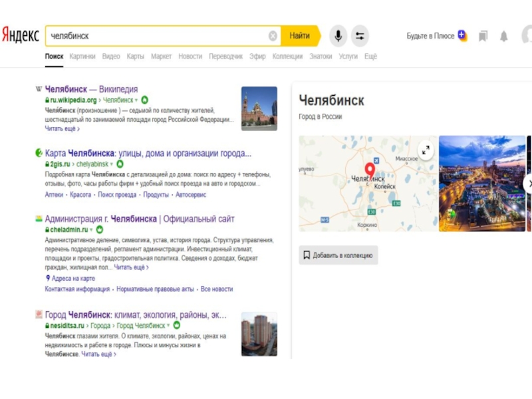Screen dimensions: 532x399
Task: Open the night city panorama photo
Action: (x=481, y=184)
